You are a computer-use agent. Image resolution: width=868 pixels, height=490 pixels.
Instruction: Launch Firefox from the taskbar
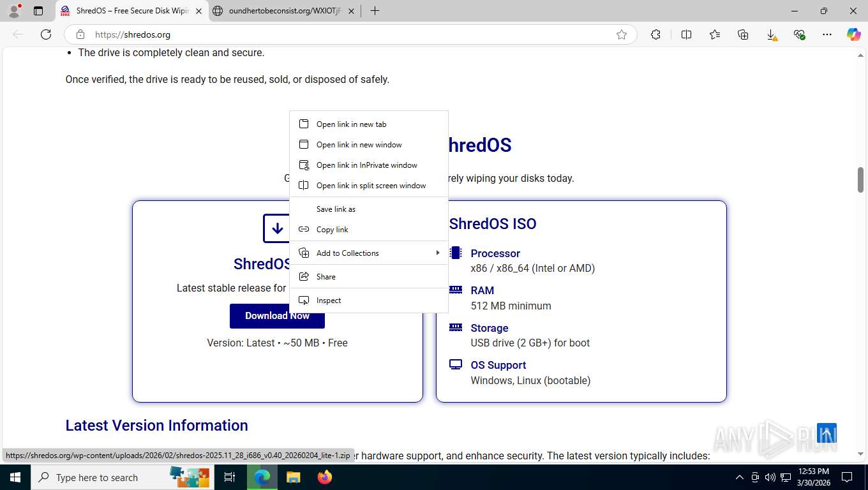(x=325, y=477)
